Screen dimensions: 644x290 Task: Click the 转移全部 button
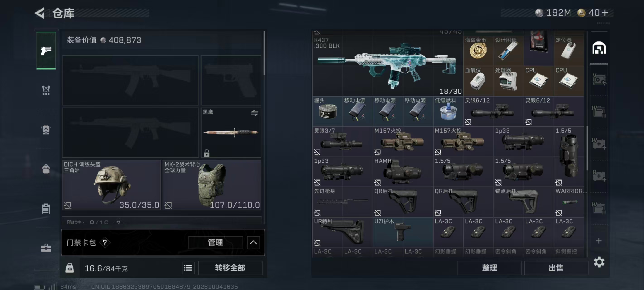[230, 268]
